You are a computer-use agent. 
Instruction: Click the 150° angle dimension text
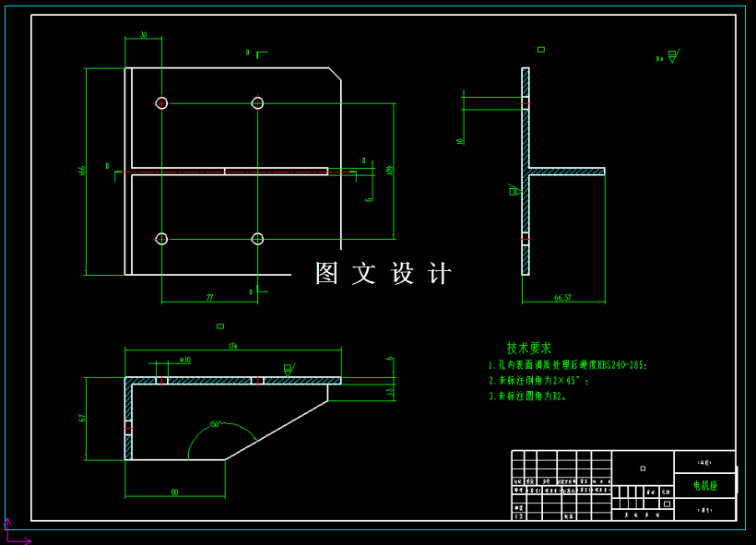[215, 424]
